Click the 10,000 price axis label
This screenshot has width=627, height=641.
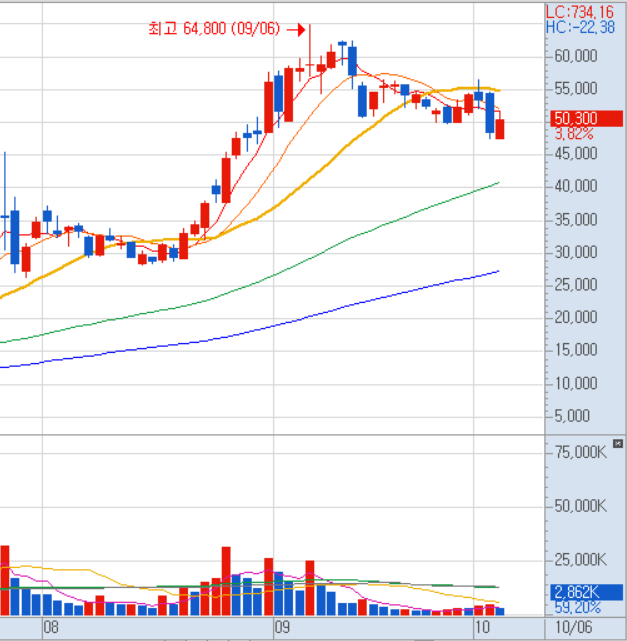[575, 383]
